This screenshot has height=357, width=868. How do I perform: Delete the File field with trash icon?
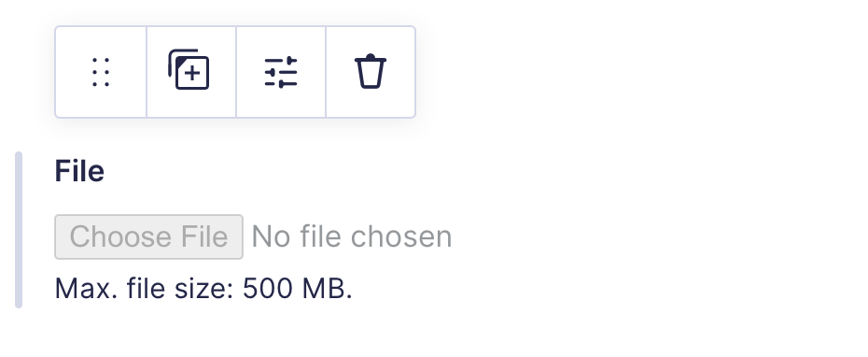[x=371, y=72]
